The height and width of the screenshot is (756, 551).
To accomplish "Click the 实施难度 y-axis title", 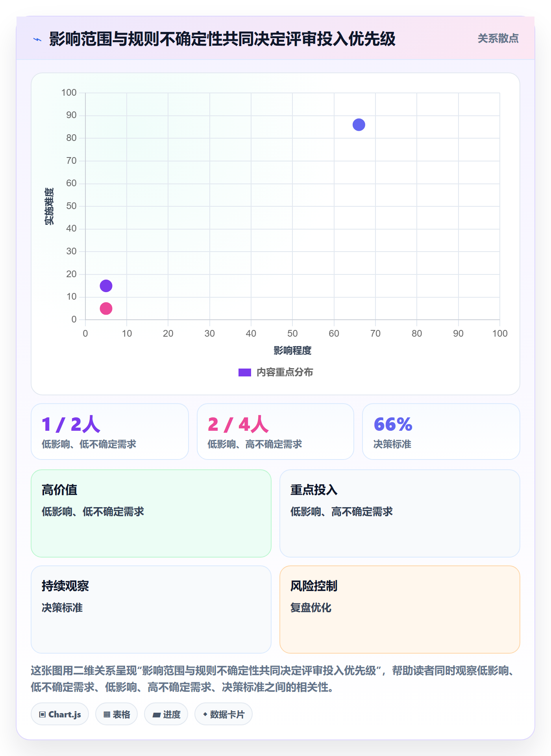I will pyautogui.click(x=49, y=206).
